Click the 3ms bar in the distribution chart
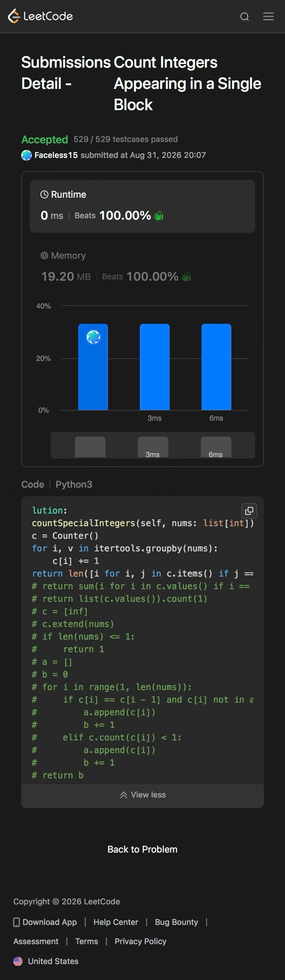285x980 pixels. 155,367
